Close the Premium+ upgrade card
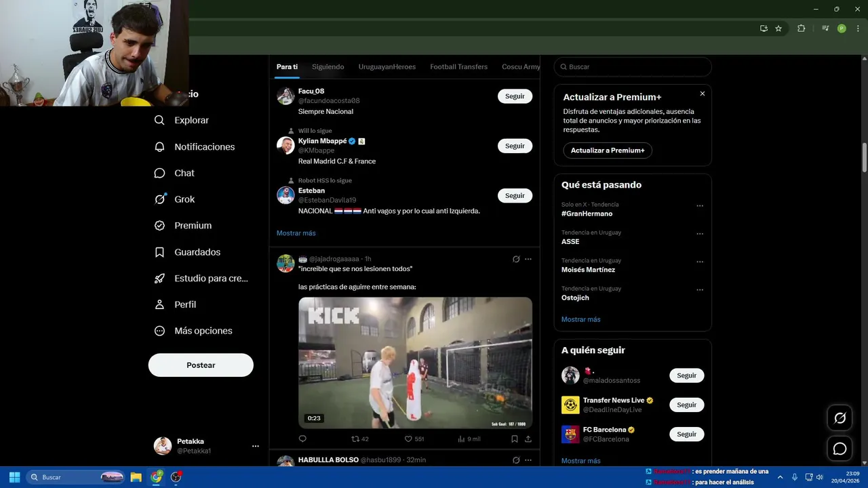Screen dimensions: 868x488 click(x=703, y=94)
